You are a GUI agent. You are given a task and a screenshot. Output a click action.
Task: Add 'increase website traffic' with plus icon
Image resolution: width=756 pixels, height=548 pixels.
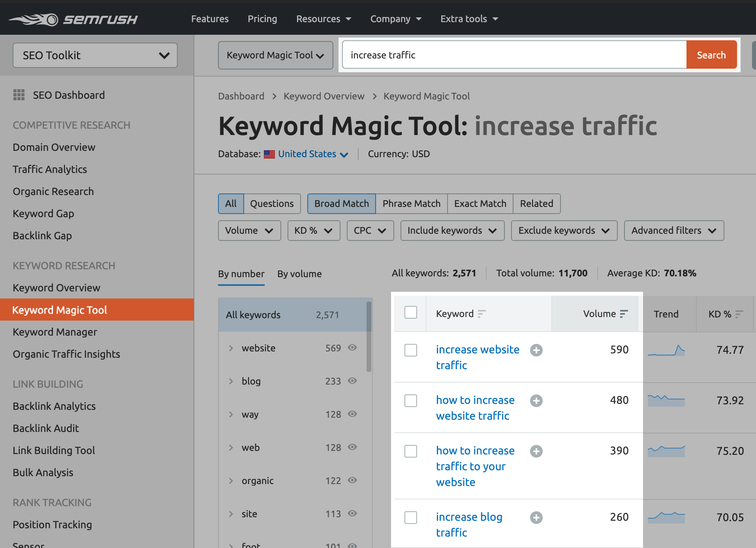click(536, 350)
